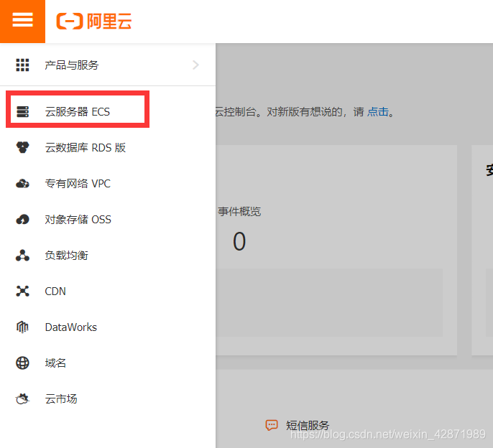This screenshot has width=493, height=448.
Task: Click the 点击 feedback link
Action: 378,112
